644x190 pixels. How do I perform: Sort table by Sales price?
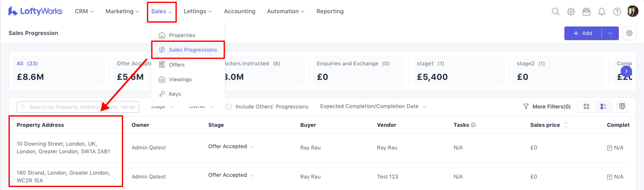(x=566, y=125)
